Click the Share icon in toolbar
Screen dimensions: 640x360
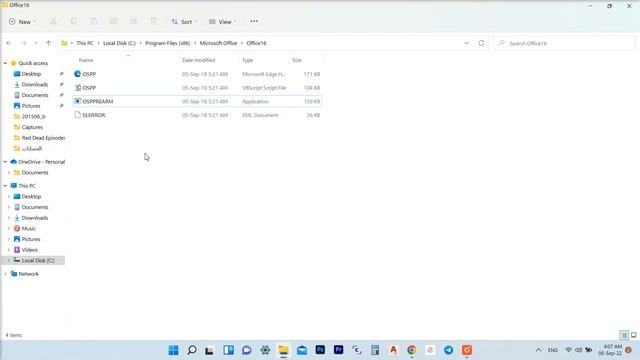(x=133, y=21)
